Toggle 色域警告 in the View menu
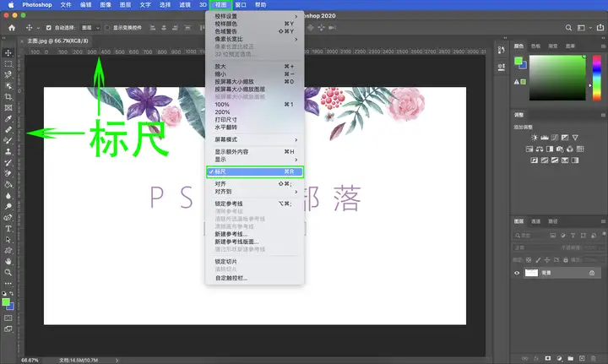 [255, 31]
